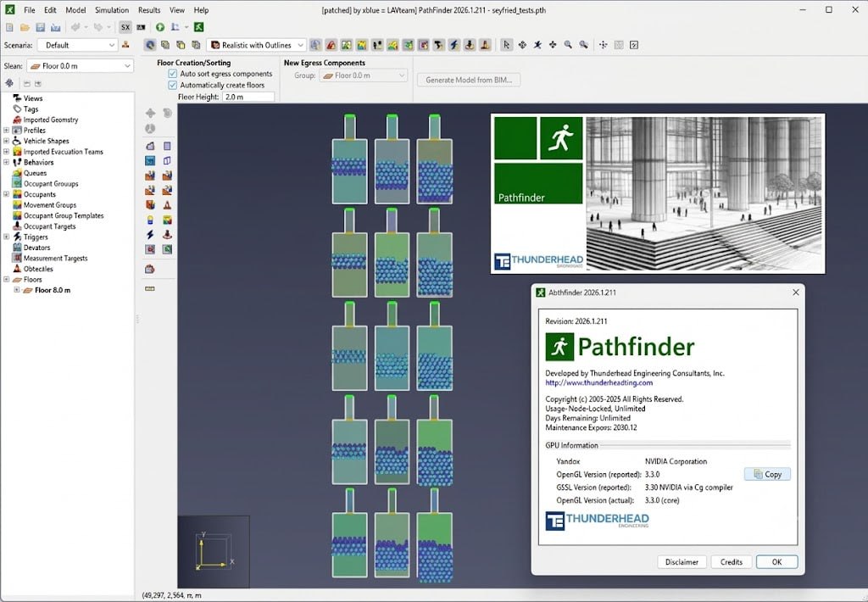Image resolution: width=868 pixels, height=602 pixels.
Task: Click OK in the about dialog
Action: tap(776, 562)
